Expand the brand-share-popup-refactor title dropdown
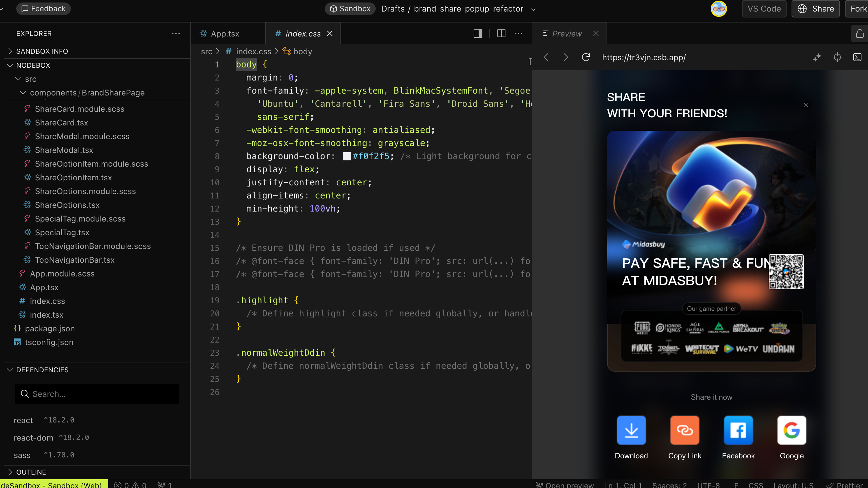 pyautogui.click(x=533, y=9)
